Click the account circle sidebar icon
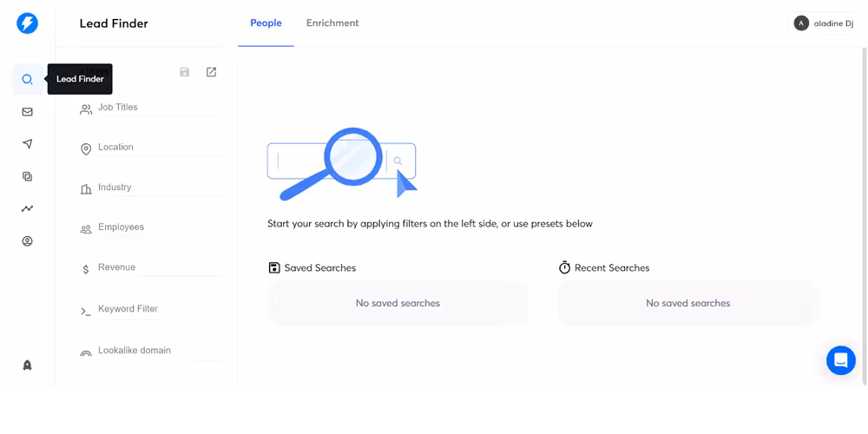Image resolution: width=868 pixels, height=434 pixels. pyautogui.click(x=28, y=241)
